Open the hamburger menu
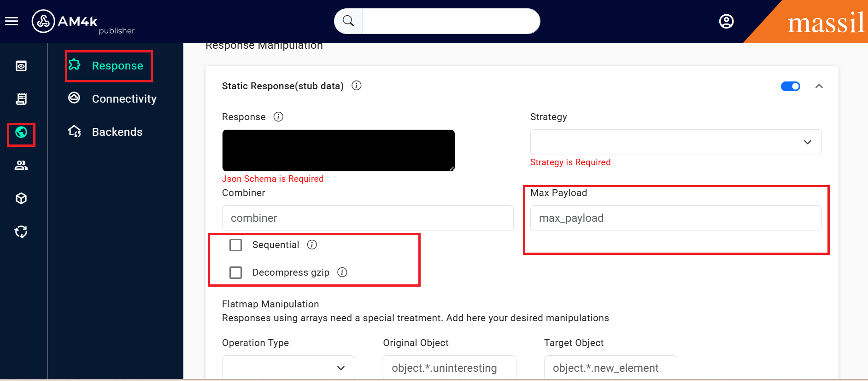This screenshot has height=381, width=868. (x=12, y=21)
